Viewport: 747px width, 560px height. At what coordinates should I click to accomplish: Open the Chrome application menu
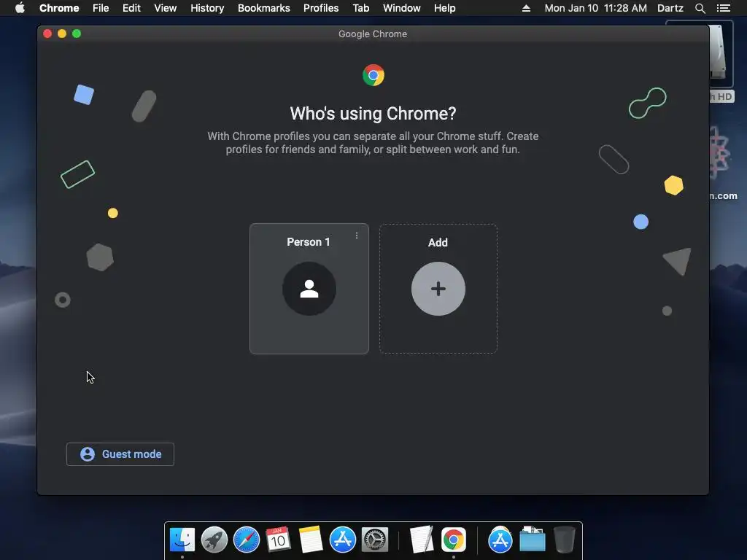pos(59,8)
